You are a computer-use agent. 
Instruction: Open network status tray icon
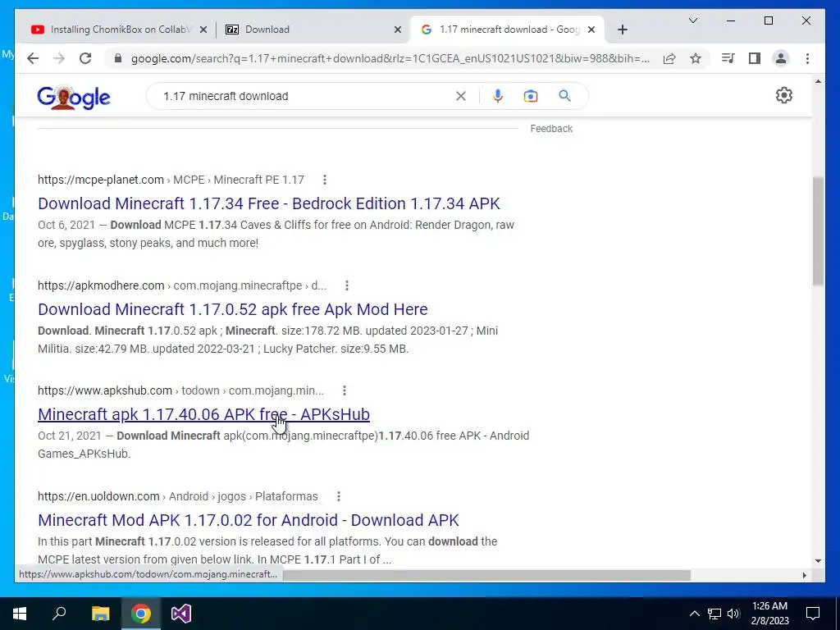point(714,614)
